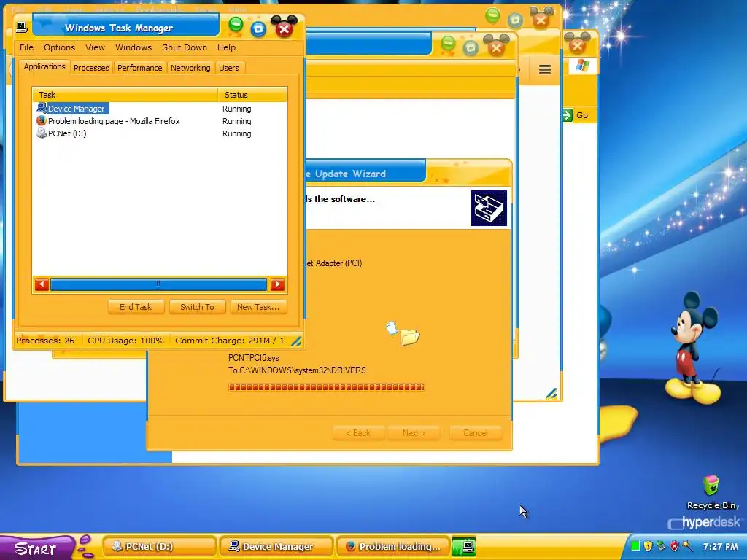Click the yellow security shield tray icon
The image size is (747, 560).
click(648, 546)
